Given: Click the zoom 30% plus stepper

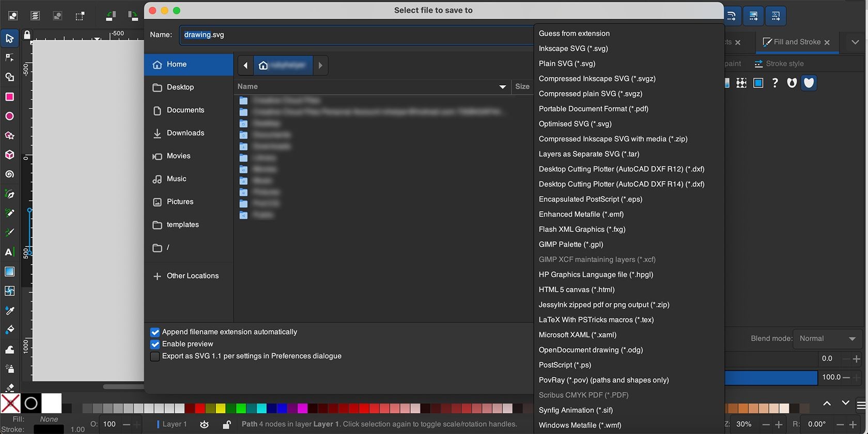Looking at the screenshot, I should pos(779,424).
